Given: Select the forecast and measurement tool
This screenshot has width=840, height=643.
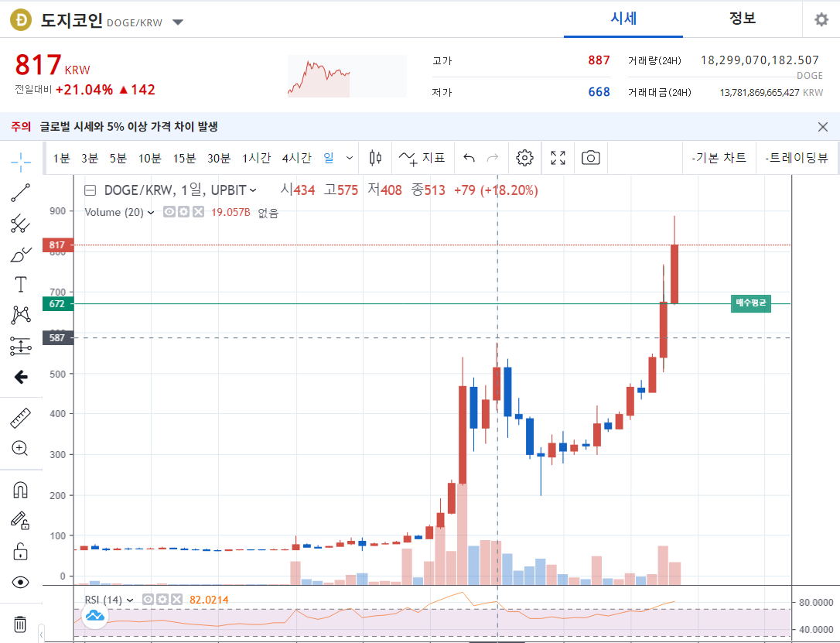Looking at the screenshot, I should tap(21, 347).
